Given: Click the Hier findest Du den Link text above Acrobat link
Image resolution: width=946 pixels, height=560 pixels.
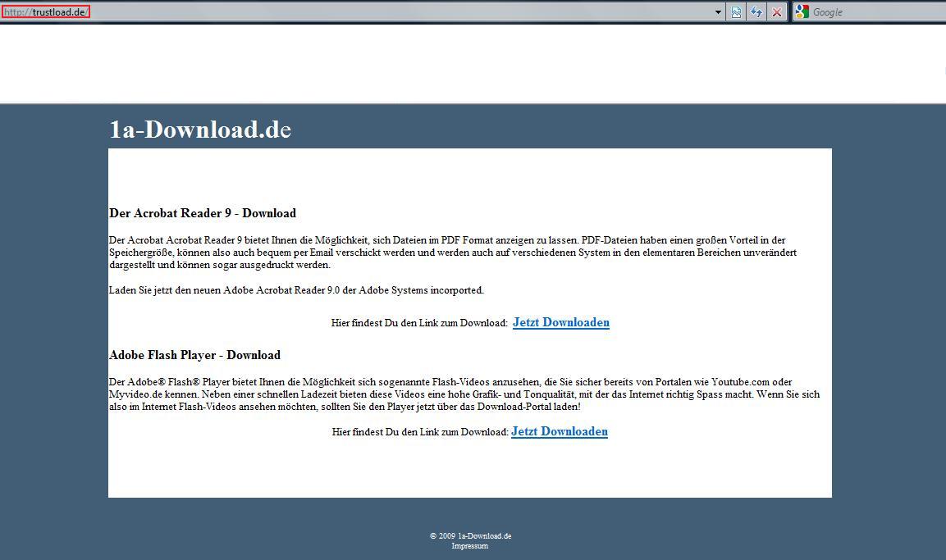Looking at the screenshot, I should (x=418, y=322).
